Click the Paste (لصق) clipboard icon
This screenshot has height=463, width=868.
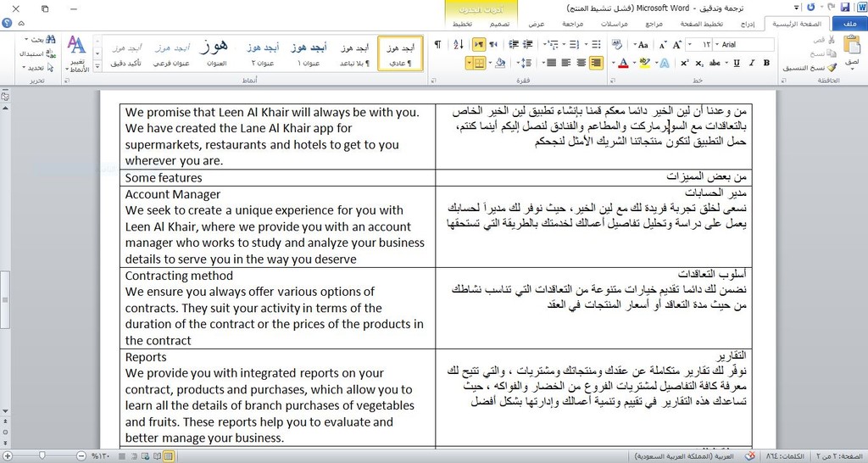[853, 46]
